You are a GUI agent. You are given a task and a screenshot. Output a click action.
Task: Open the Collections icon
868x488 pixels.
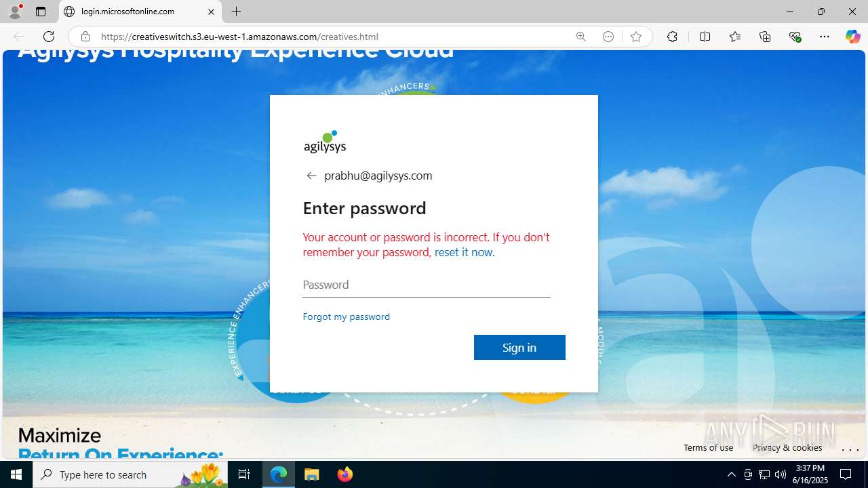(x=765, y=37)
